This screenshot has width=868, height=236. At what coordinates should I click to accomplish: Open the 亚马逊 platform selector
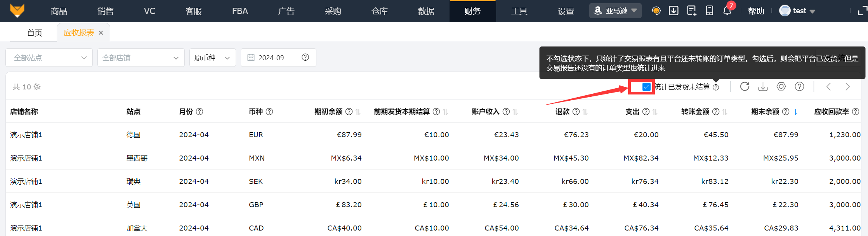pos(615,10)
